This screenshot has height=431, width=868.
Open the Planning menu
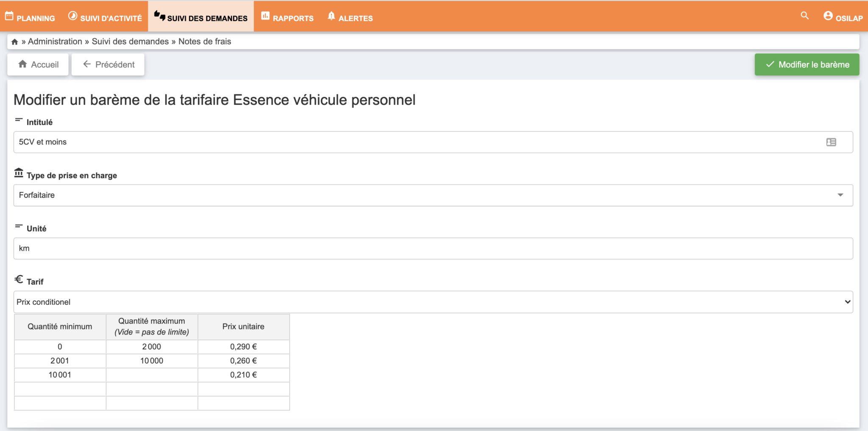(x=30, y=16)
